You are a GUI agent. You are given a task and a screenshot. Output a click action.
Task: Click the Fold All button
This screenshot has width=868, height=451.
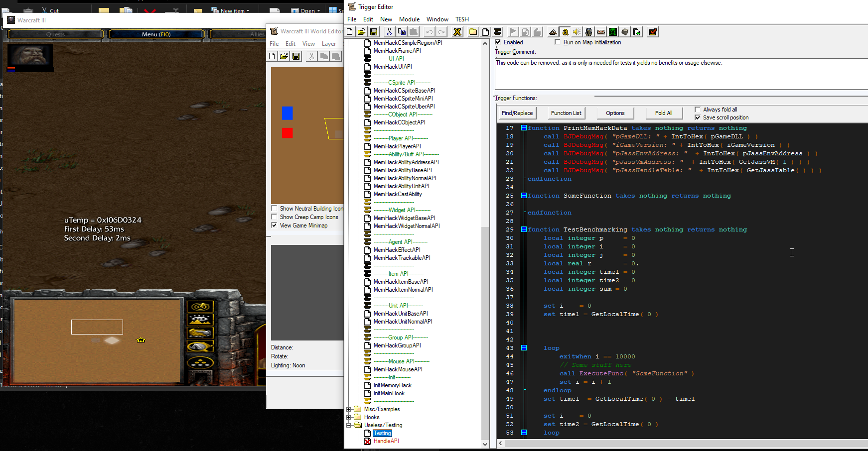click(x=664, y=113)
